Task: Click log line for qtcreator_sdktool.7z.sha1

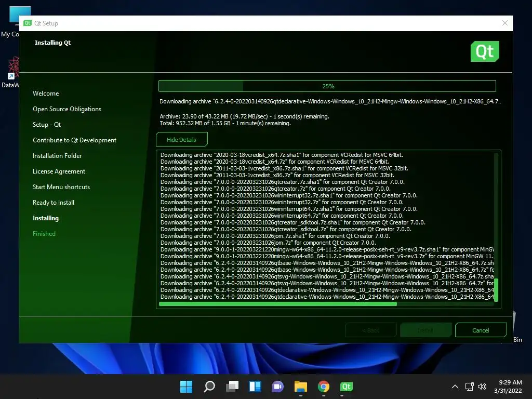Action: 293,222
